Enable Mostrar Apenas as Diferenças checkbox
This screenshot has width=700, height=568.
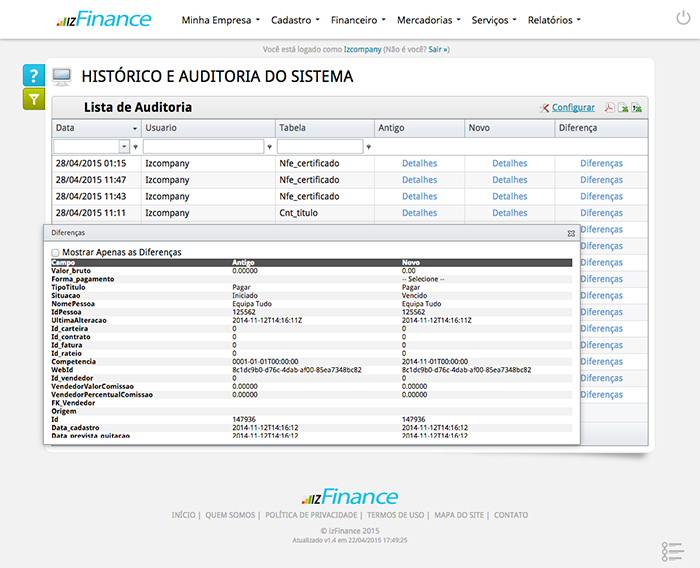(56, 253)
